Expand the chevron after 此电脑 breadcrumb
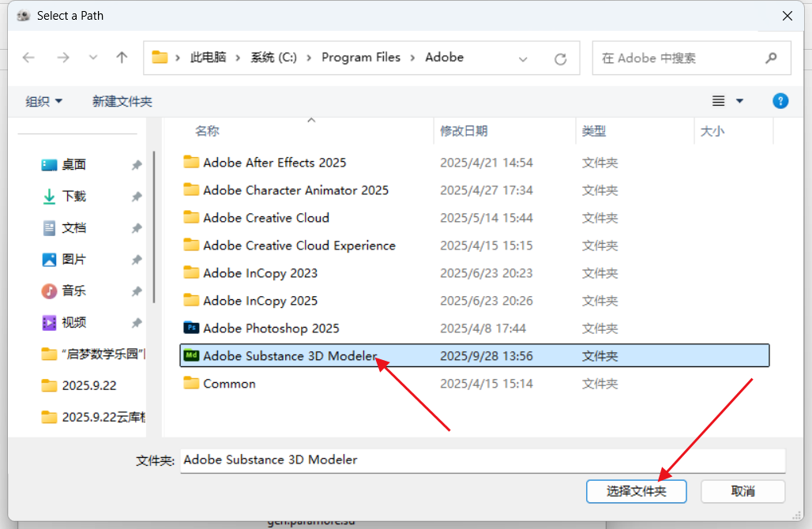Screen dimensions: 812x529 click(239, 58)
